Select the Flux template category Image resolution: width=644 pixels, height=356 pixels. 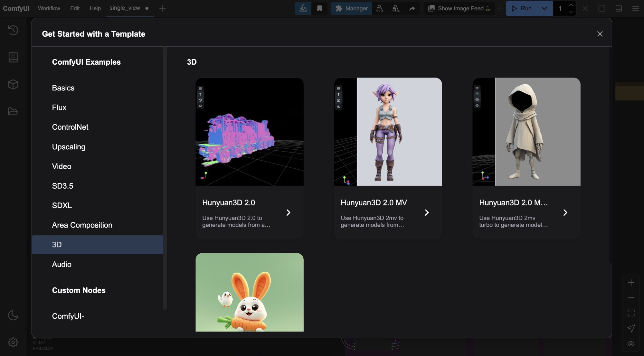point(97,108)
